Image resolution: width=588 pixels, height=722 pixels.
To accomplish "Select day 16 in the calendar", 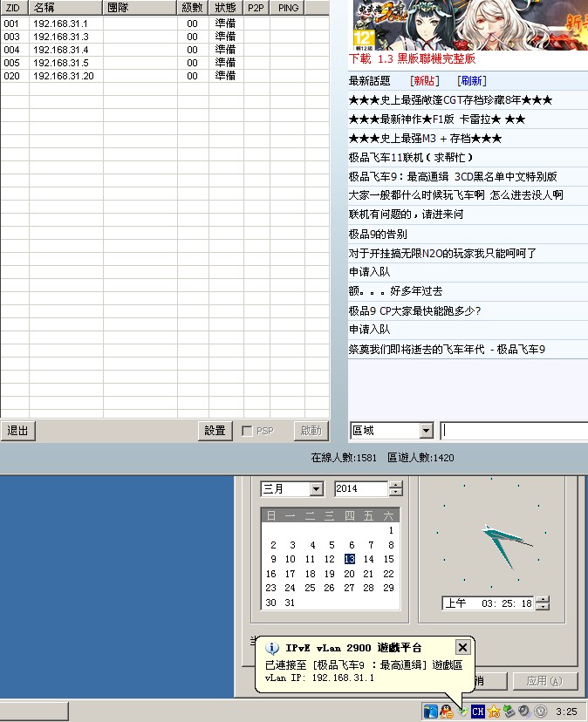I will pos(270,574).
